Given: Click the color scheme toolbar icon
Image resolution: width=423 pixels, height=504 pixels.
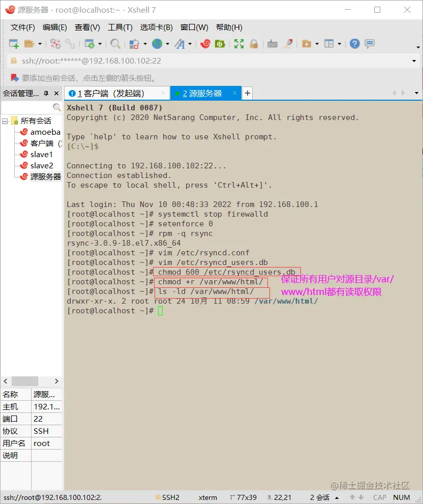Looking at the screenshot, I should (134, 43).
